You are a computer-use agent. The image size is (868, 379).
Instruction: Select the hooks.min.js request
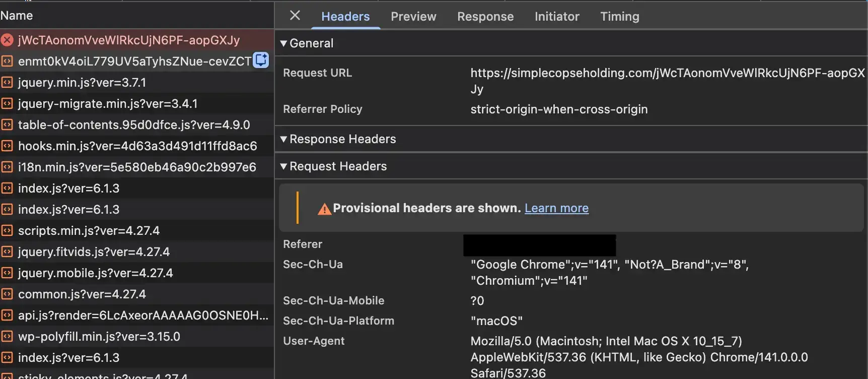(x=137, y=146)
